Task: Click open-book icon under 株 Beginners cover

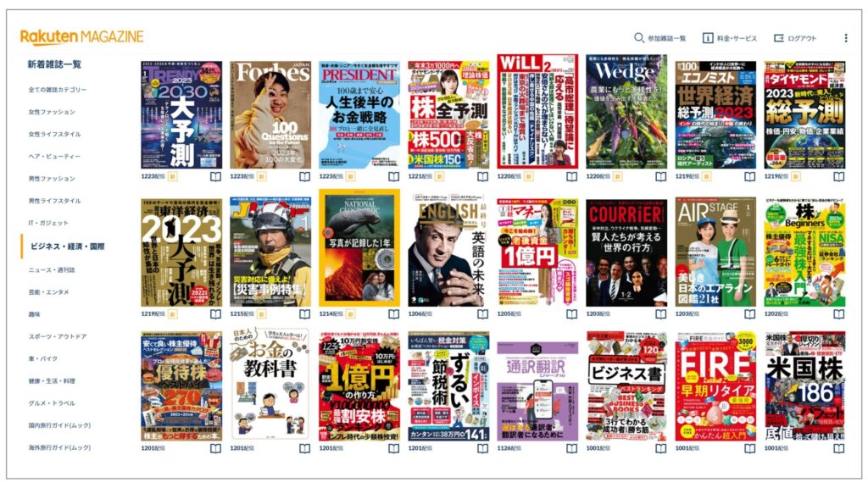Action: point(839,313)
